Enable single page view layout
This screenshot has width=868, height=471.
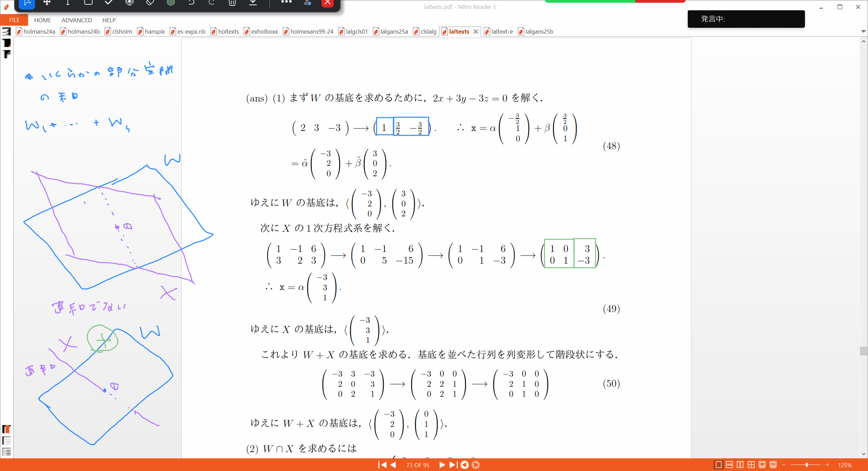pyautogui.click(x=719, y=465)
